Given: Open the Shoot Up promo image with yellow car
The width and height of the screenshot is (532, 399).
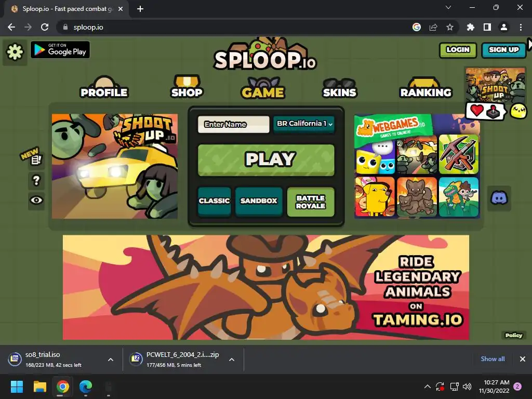Looking at the screenshot, I should pyautogui.click(x=115, y=166).
